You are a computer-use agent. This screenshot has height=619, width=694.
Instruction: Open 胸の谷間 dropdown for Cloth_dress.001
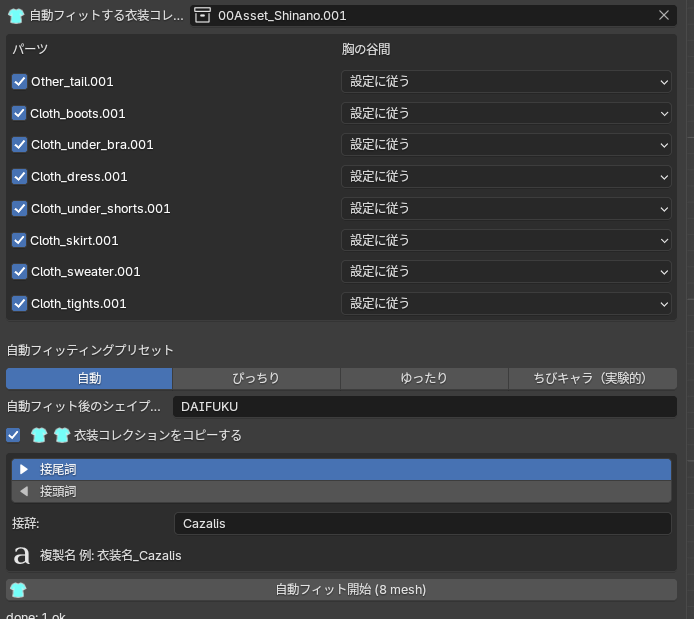pos(506,177)
